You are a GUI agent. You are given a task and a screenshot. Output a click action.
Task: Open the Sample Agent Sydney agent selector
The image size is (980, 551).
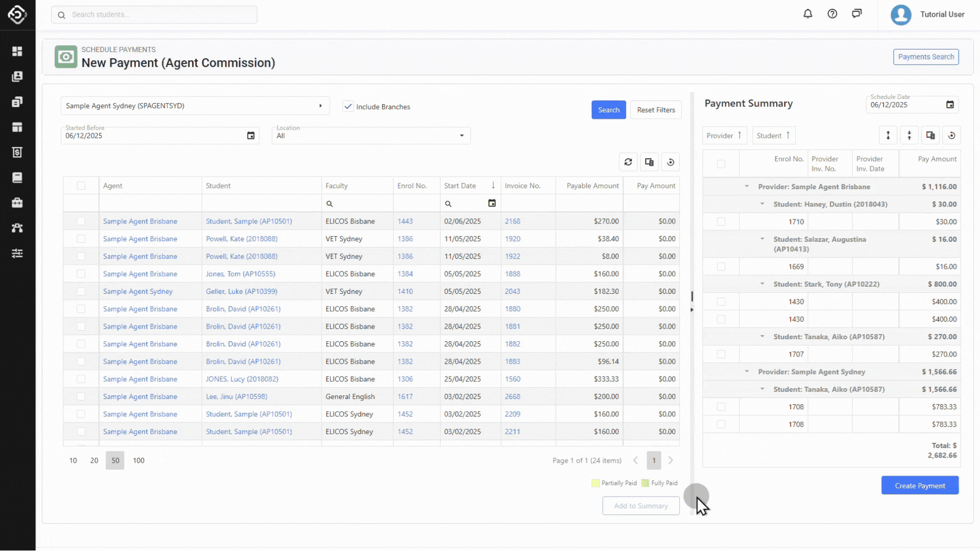195,106
